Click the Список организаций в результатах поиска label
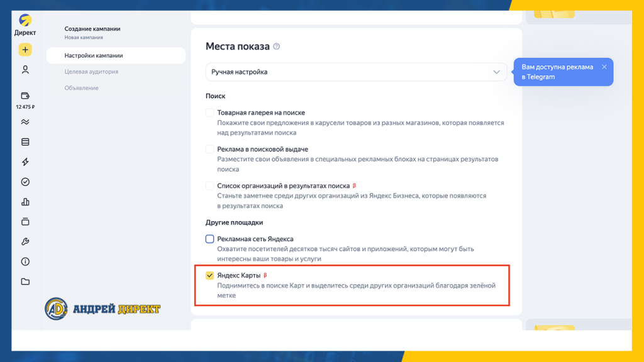The width and height of the screenshot is (644, 362). click(x=284, y=185)
